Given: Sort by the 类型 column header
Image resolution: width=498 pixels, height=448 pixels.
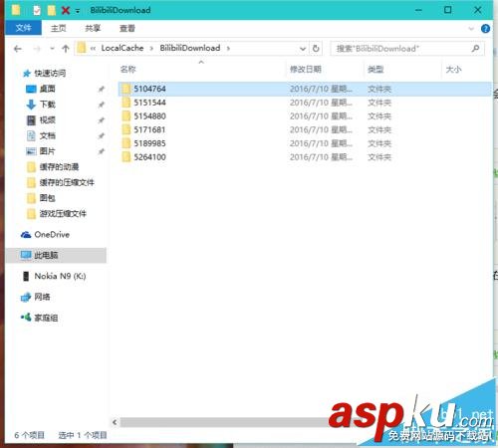Looking at the screenshot, I should point(375,70).
